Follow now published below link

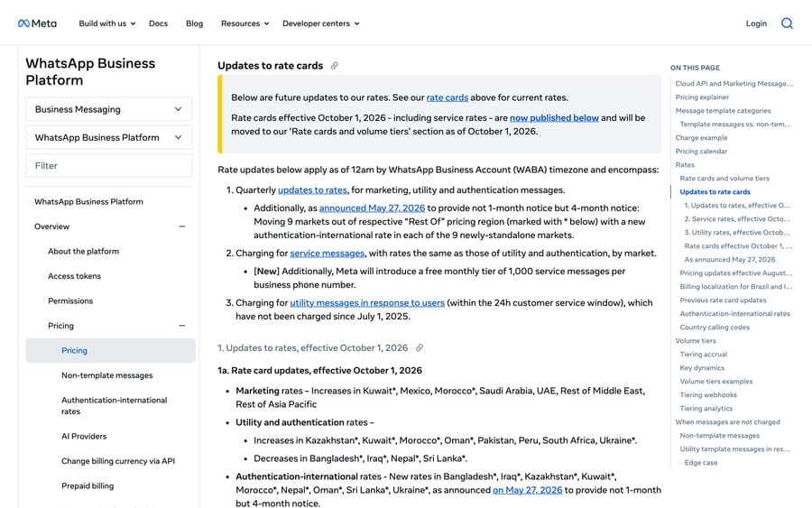coord(554,117)
